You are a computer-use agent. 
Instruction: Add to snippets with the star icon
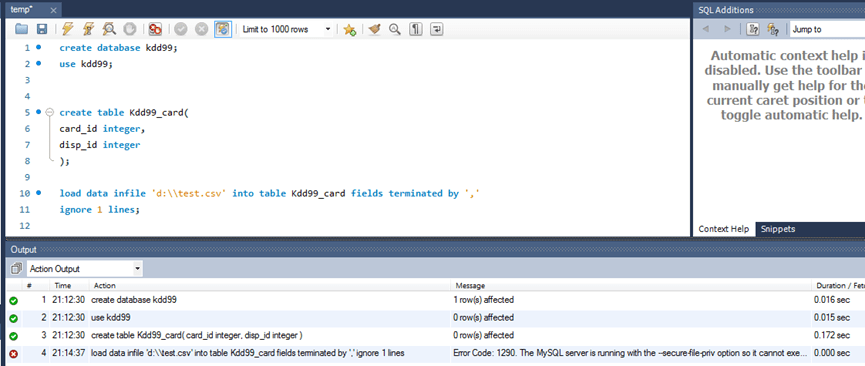point(349,29)
